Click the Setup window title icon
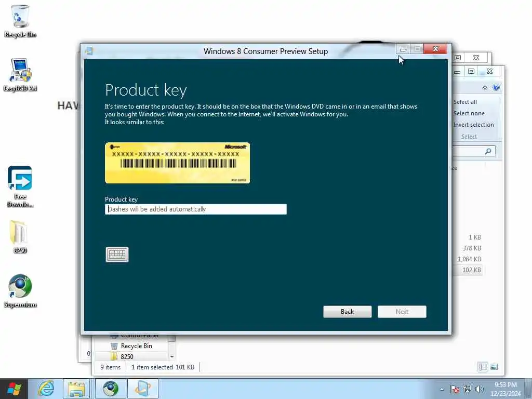This screenshot has width=532, height=399. tap(89, 51)
